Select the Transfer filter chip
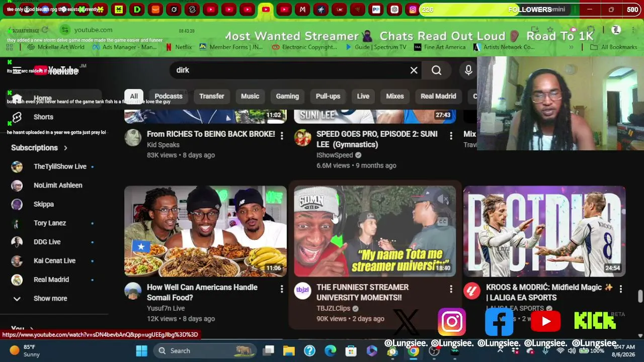 (212, 96)
